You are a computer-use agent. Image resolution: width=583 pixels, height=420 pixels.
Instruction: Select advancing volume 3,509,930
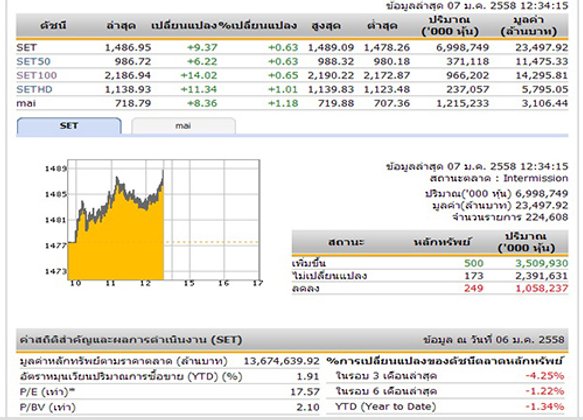[x=542, y=264]
